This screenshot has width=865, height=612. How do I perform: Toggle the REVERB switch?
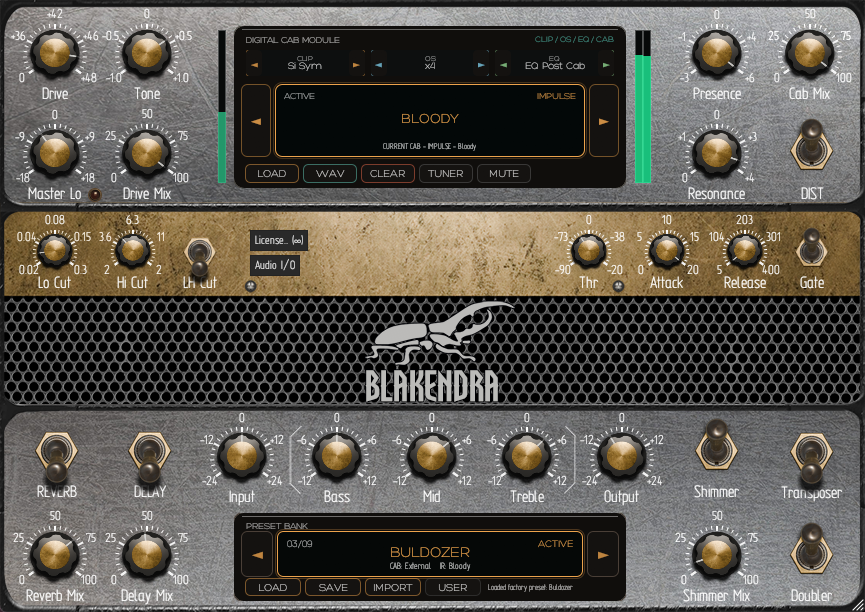tap(56, 457)
